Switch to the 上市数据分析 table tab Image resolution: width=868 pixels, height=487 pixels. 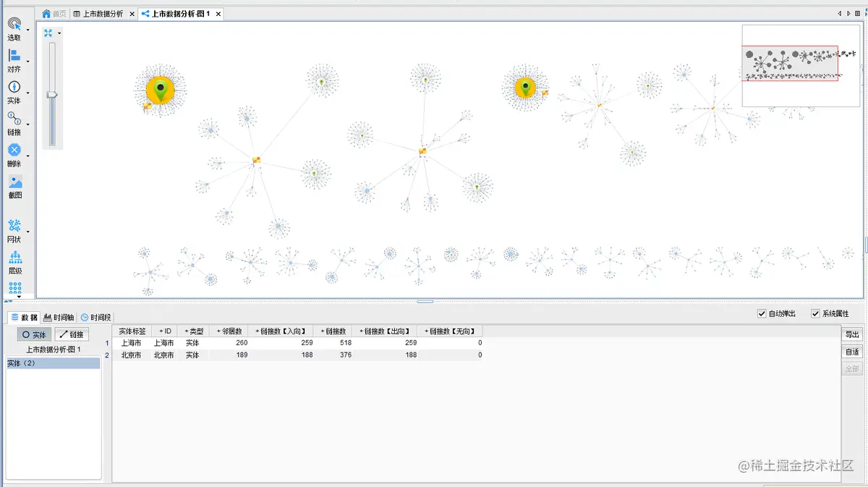[x=103, y=14]
